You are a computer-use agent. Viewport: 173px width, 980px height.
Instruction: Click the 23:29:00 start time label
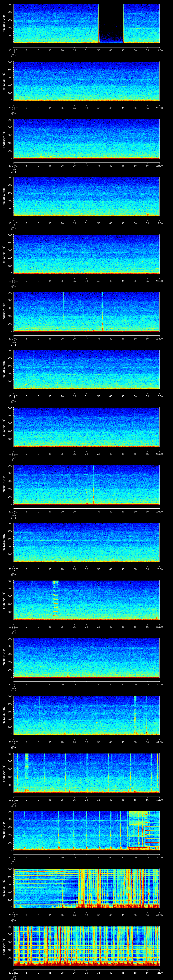pos(13,684)
